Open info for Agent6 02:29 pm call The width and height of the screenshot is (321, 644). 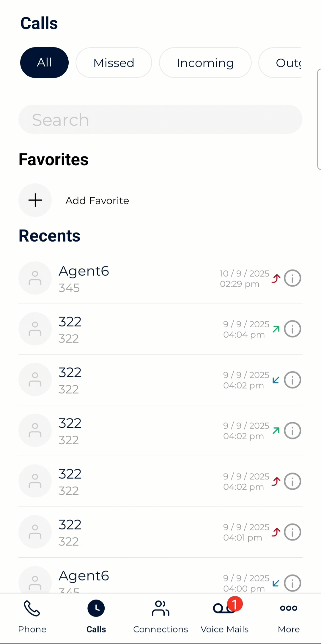click(292, 278)
